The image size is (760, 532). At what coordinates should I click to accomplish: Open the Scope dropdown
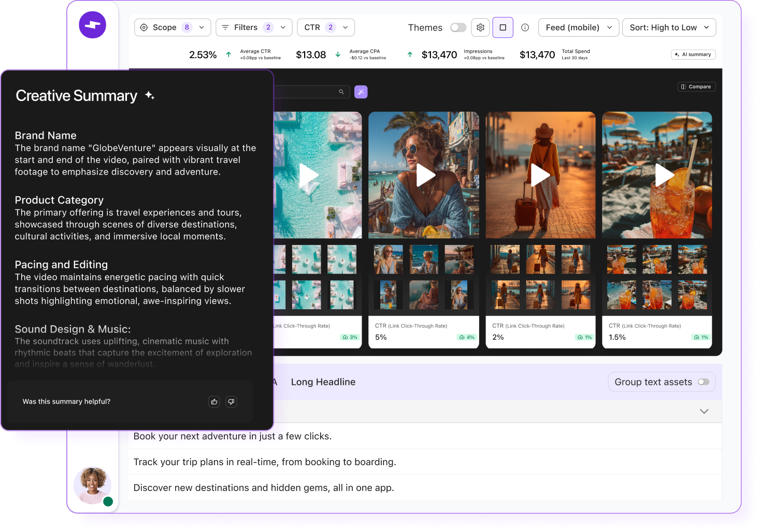pos(173,27)
